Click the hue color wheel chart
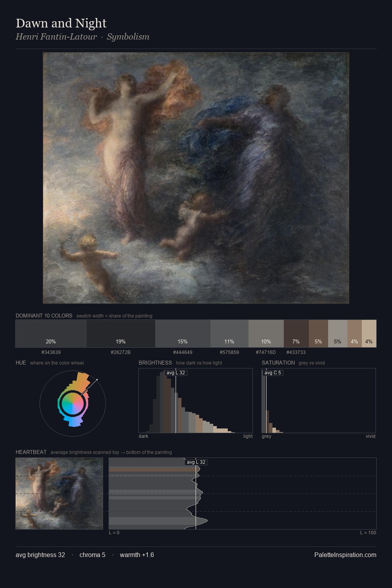The width and height of the screenshot is (392, 588). click(x=73, y=403)
